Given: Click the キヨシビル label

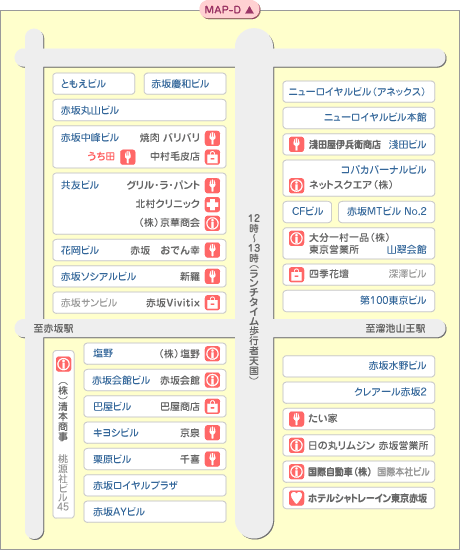Looking at the screenshot, I should tap(116, 433).
